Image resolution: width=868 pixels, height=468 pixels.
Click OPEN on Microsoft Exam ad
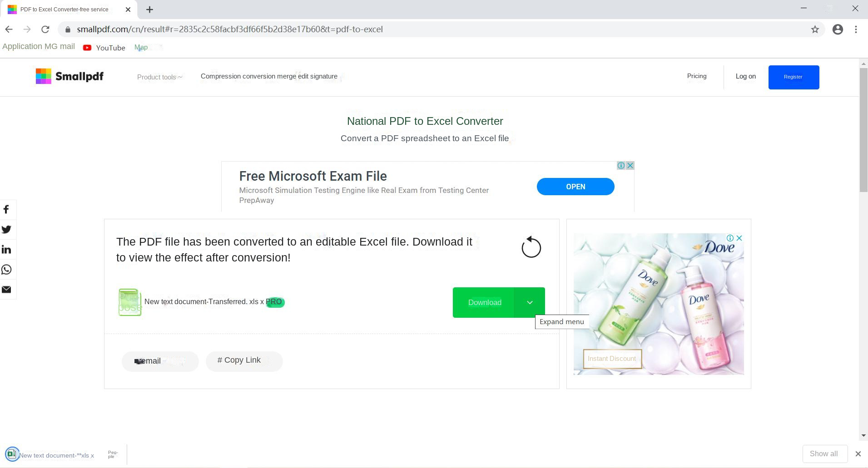pos(575,187)
